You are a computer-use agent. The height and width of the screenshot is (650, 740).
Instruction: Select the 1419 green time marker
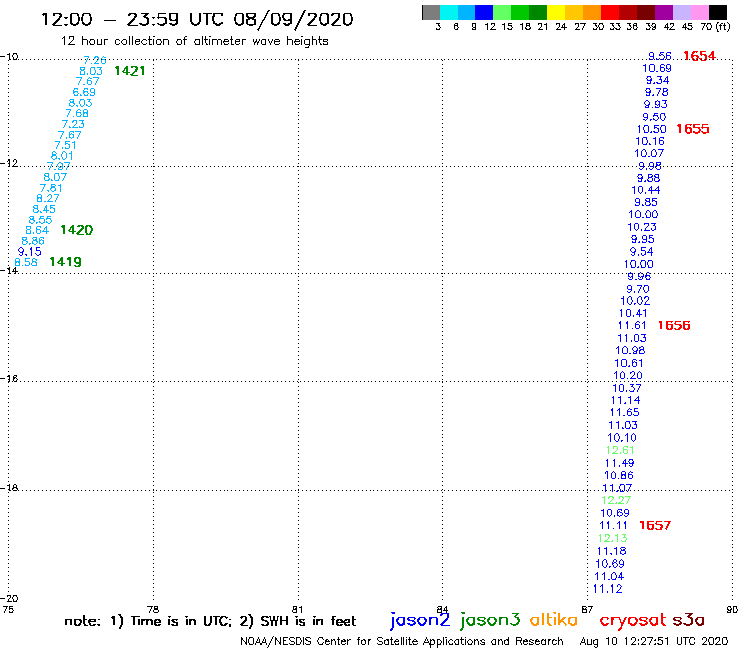[x=65, y=262]
